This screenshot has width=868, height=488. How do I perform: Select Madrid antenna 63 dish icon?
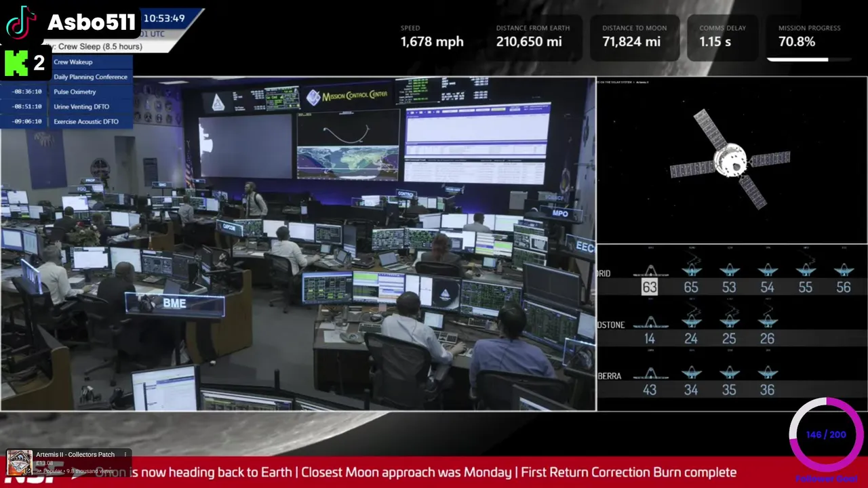pos(650,270)
